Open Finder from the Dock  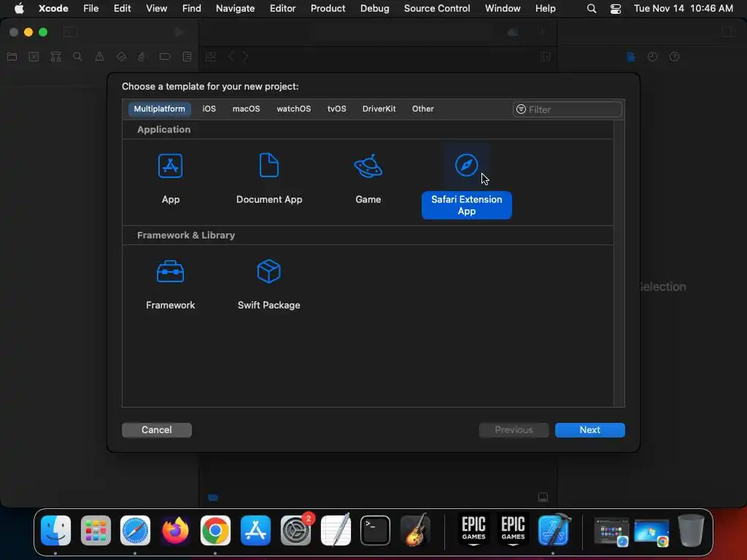55,530
